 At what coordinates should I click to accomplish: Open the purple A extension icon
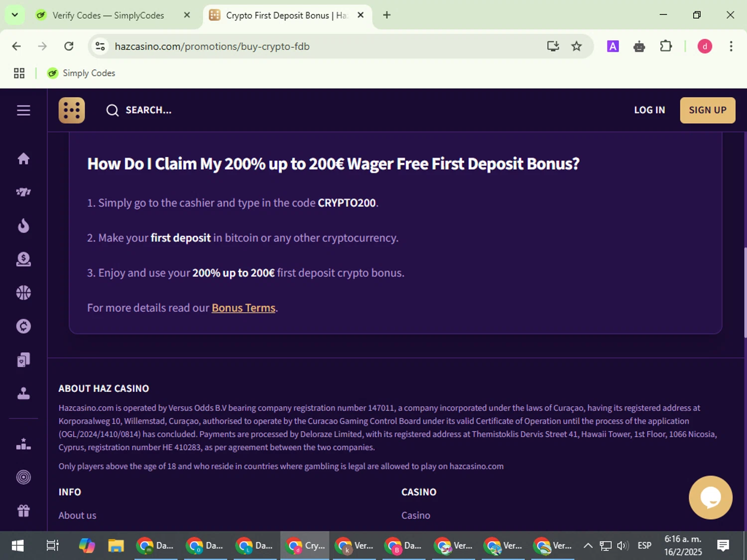click(613, 46)
